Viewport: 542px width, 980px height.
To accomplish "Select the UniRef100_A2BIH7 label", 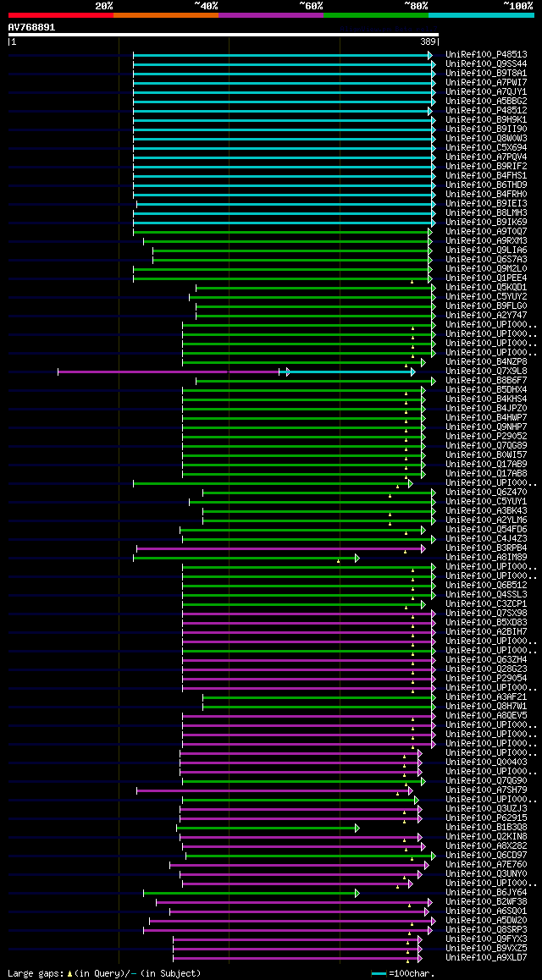I will 486,632.
